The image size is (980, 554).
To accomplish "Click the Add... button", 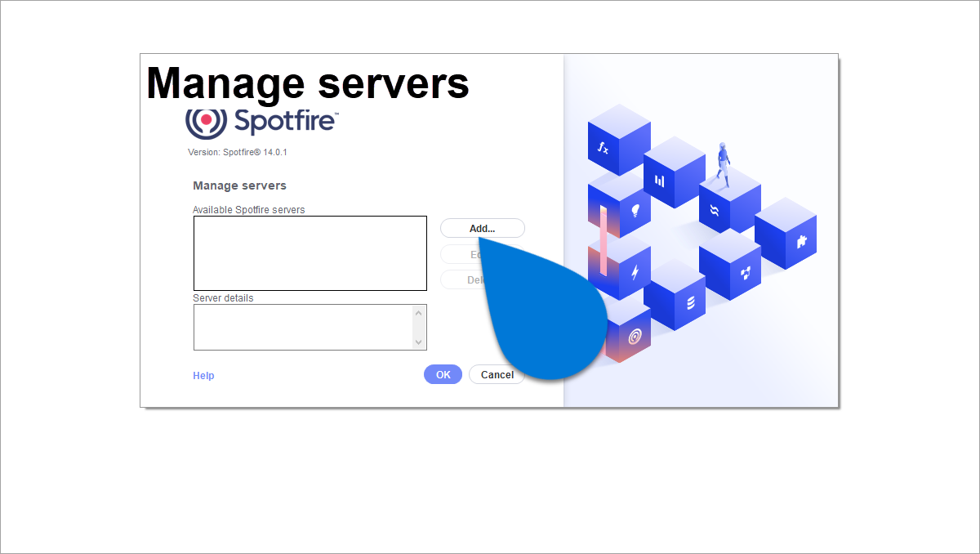I will click(482, 229).
